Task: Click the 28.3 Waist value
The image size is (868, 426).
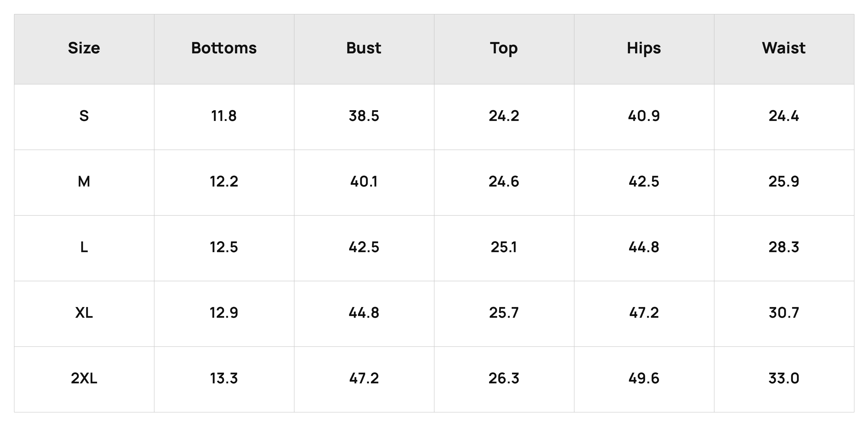Action: tap(784, 248)
